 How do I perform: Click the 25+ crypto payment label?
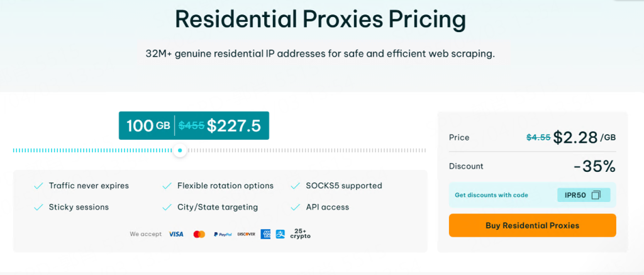tap(300, 234)
